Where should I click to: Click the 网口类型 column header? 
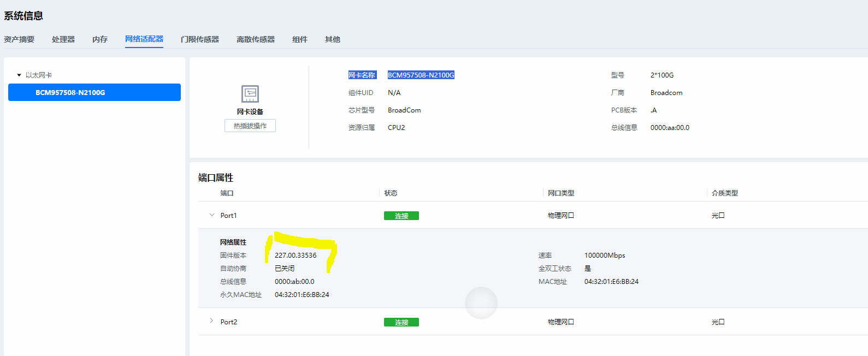561,193
